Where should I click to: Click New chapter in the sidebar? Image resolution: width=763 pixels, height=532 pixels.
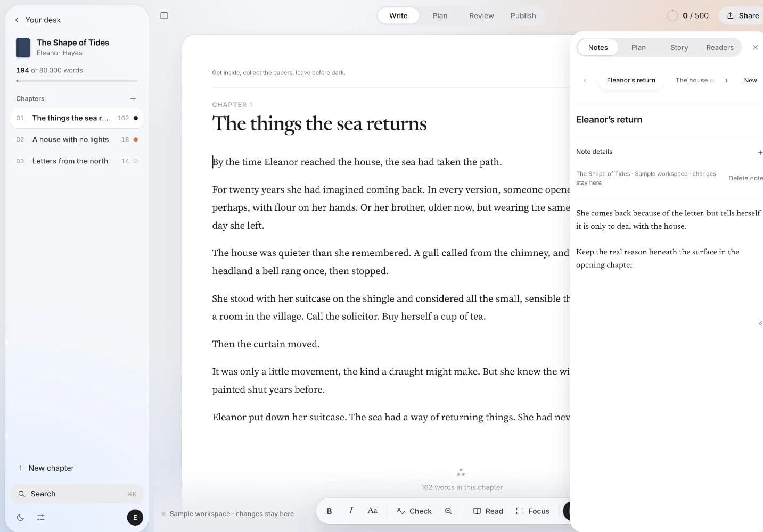click(46, 468)
